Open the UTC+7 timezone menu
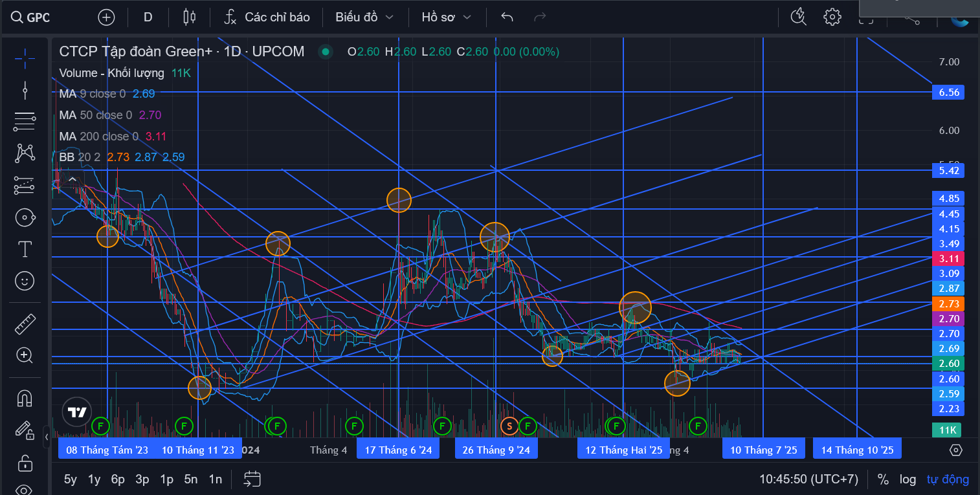This screenshot has height=495, width=980. pos(808,479)
